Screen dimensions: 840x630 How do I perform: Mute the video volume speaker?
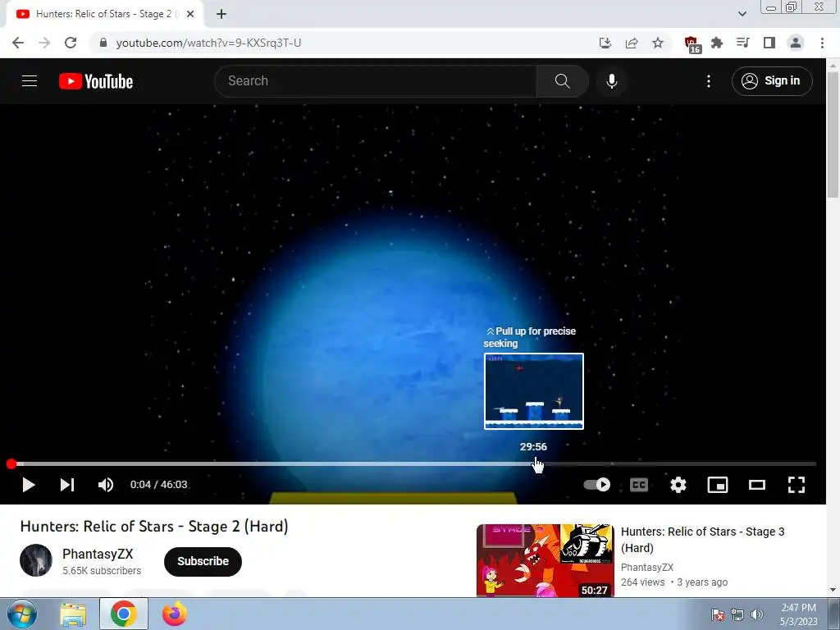pos(106,485)
